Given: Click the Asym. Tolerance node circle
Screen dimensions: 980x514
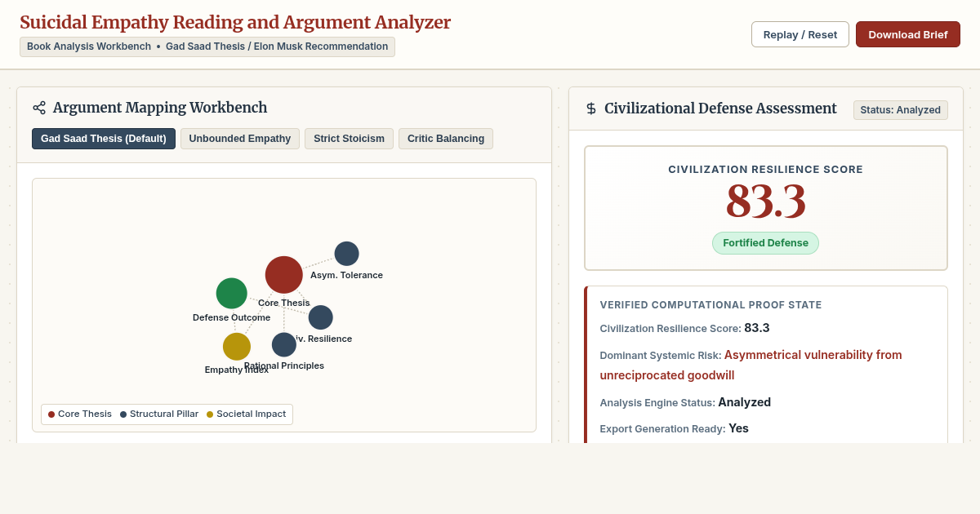Looking at the screenshot, I should pos(347,254).
